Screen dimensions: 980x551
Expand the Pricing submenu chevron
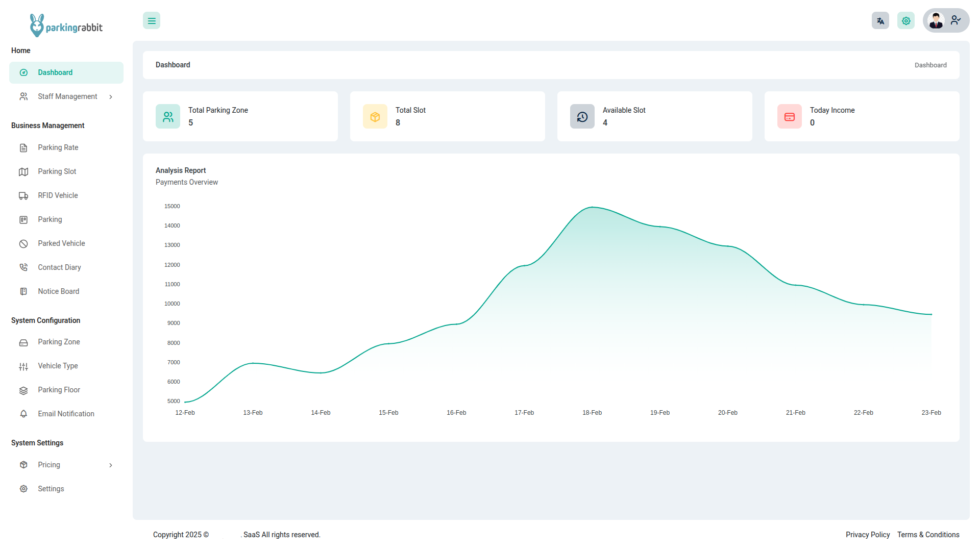click(111, 465)
